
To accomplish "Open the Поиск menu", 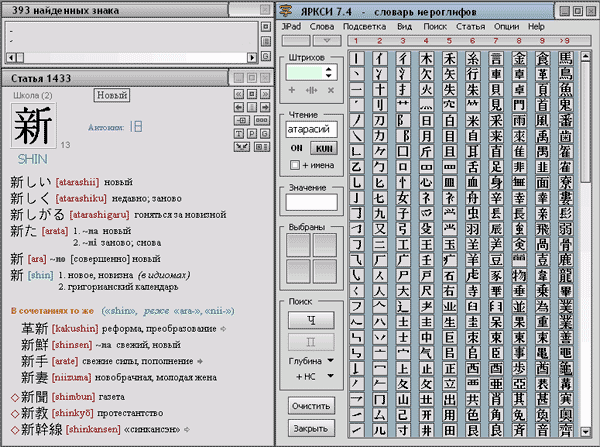I will [435, 26].
